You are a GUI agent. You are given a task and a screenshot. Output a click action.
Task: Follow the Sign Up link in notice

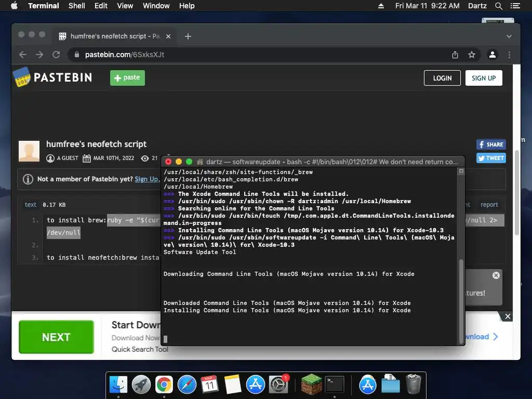coord(147,179)
